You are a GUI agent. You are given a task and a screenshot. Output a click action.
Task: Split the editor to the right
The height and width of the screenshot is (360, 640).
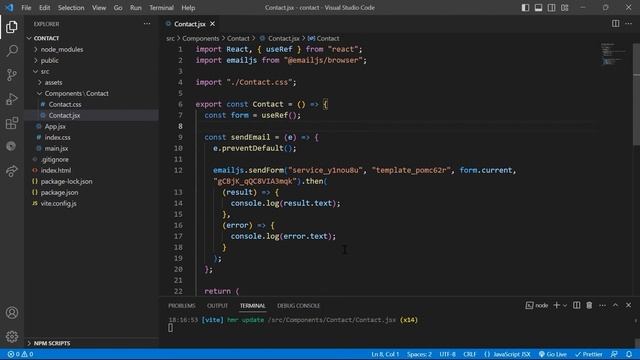pos(616,24)
